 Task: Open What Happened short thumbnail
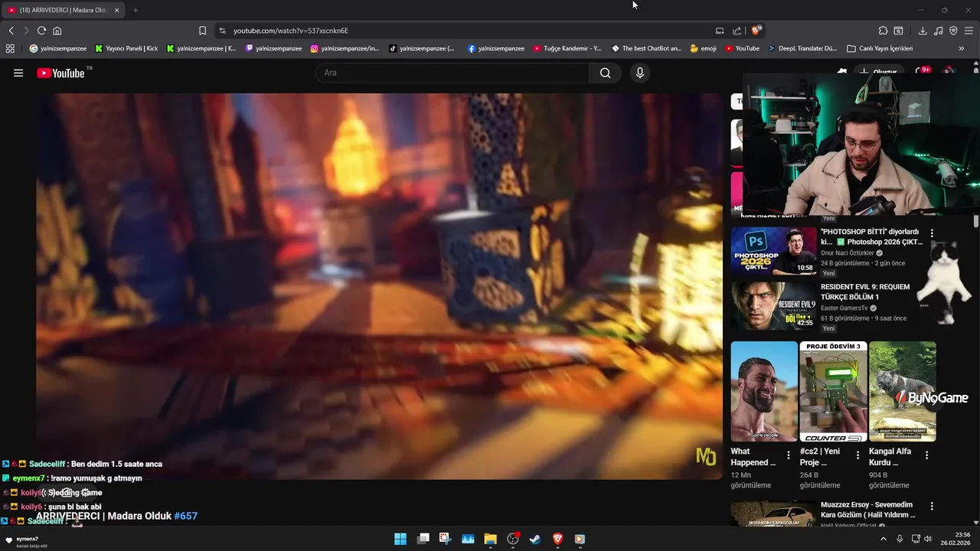click(764, 391)
